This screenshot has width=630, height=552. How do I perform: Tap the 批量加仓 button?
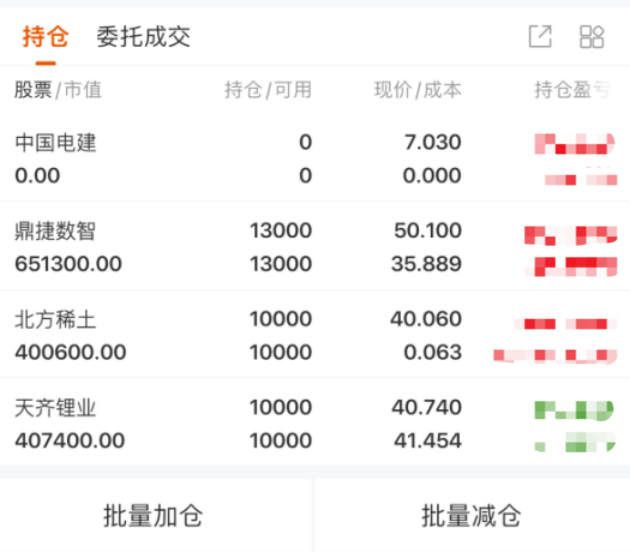tap(153, 515)
